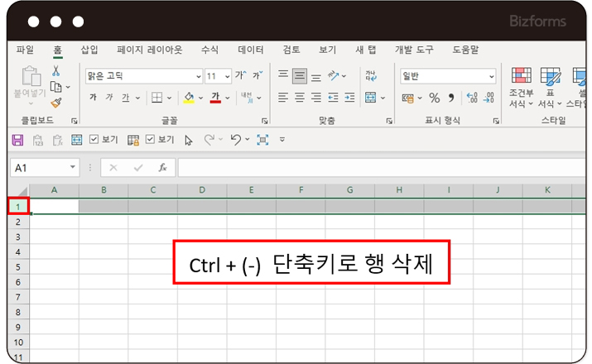Select the Format Painter brush
Viewport: 592px width, 364px height.
[x=56, y=103]
